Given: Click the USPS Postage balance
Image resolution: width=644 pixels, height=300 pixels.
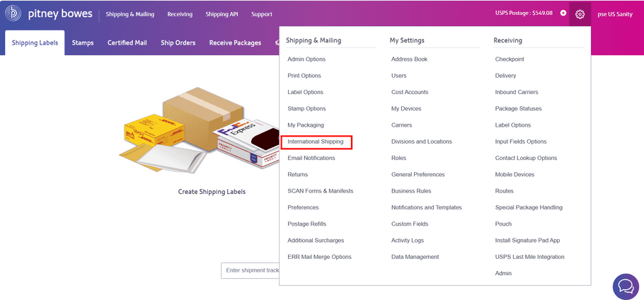Looking at the screenshot, I should pos(524,13).
